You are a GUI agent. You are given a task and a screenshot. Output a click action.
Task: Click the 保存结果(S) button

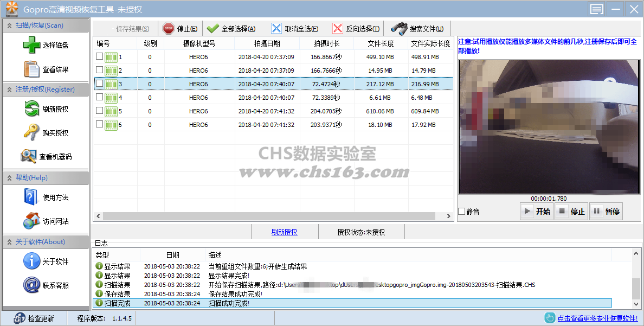(x=126, y=29)
